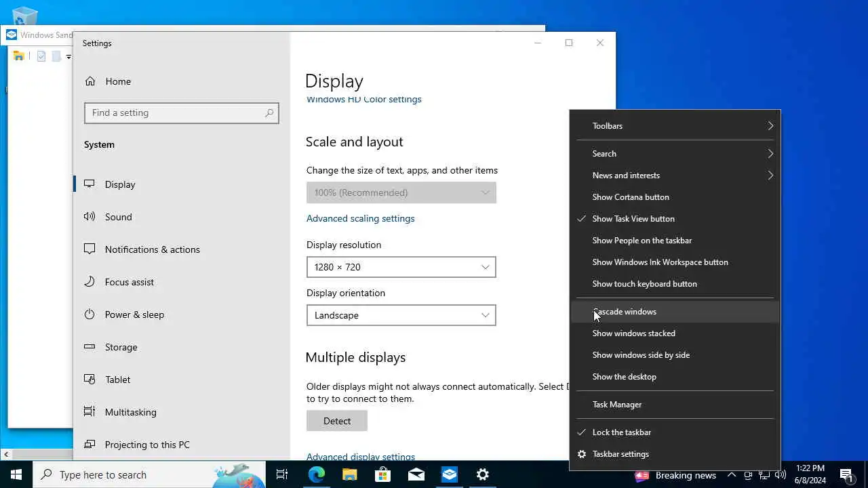Toggle Lock the taskbar option
868x488 pixels.
[x=675, y=432]
